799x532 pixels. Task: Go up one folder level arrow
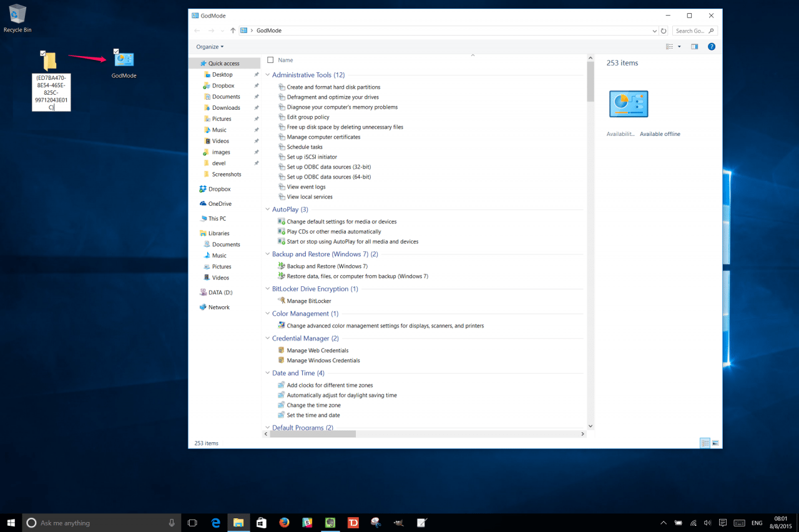tap(233, 31)
